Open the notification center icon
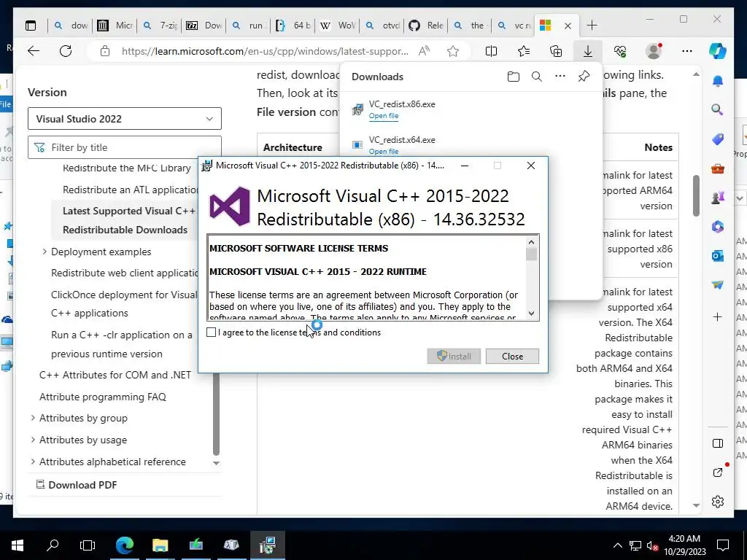Image resolution: width=747 pixels, height=560 pixels. (723, 545)
